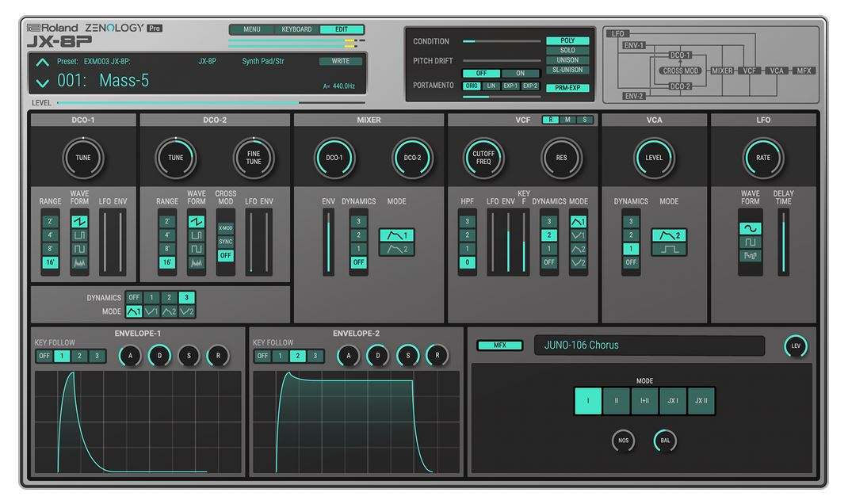Viewport: 848px width, 504px height.
Task: Click the Envelope-2 graph display
Action: [356, 422]
